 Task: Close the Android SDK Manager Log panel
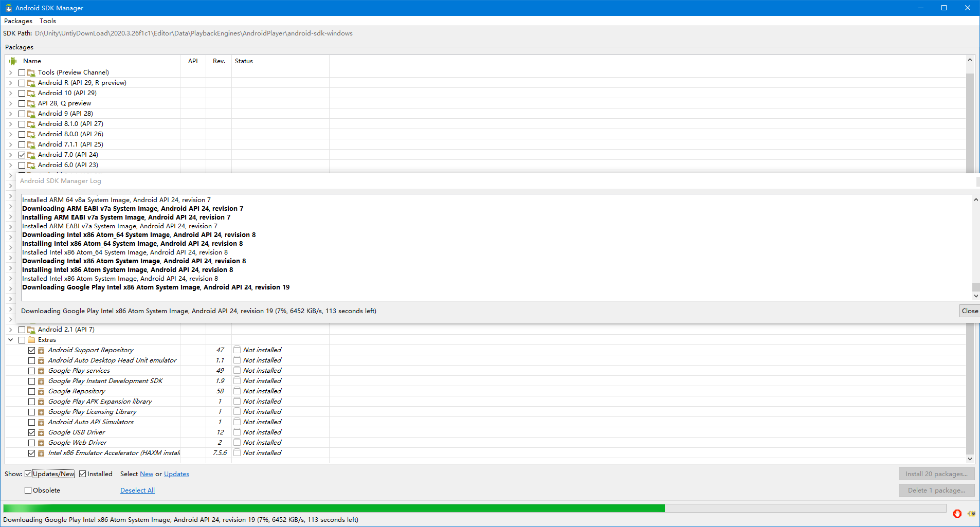coord(970,311)
